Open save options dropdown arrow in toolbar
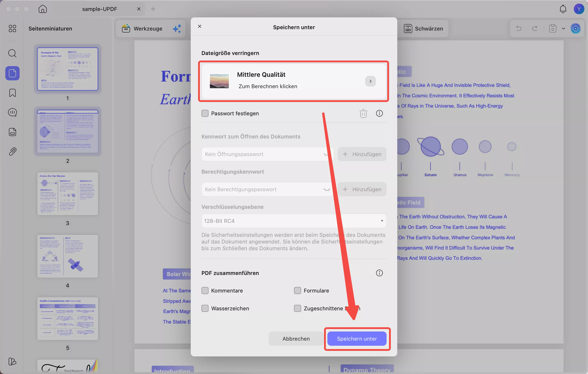The width and height of the screenshot is (588, 374). tap(563, 28)
